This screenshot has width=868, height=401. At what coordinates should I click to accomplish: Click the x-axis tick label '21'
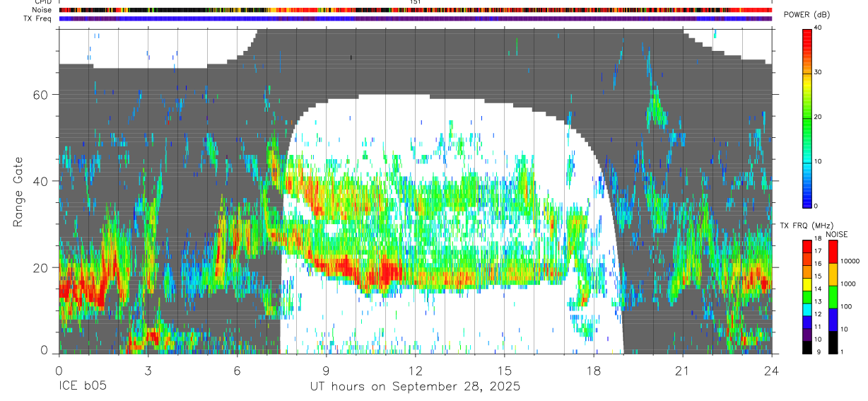coord(683,371)
